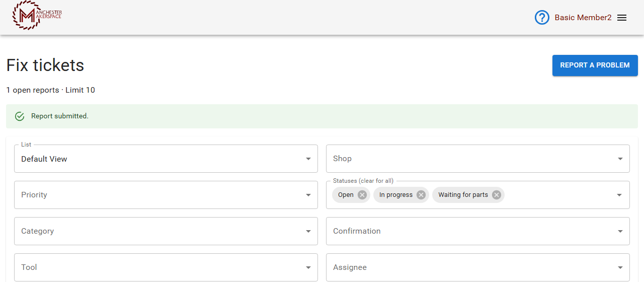This screenshot has height=282, width=644.
Task: Open the Assignee dropdown
Action: [478, 267]
